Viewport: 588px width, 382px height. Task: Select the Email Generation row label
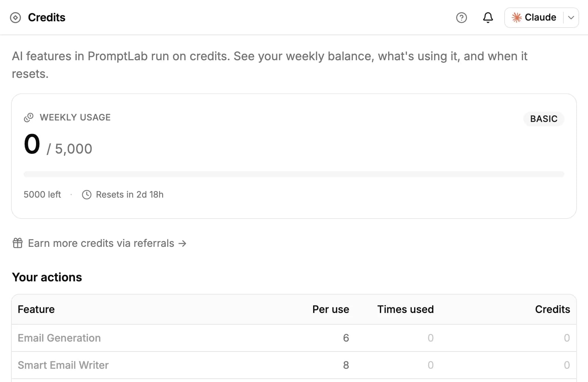click(x=59, y=338)
